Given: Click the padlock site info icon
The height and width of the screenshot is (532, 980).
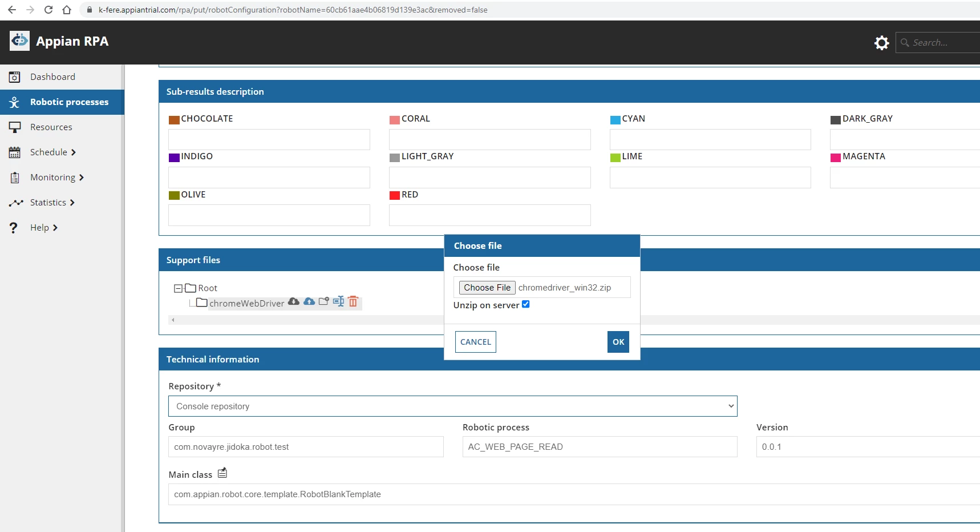Looking at the screenshot, I should click(89, 10).
